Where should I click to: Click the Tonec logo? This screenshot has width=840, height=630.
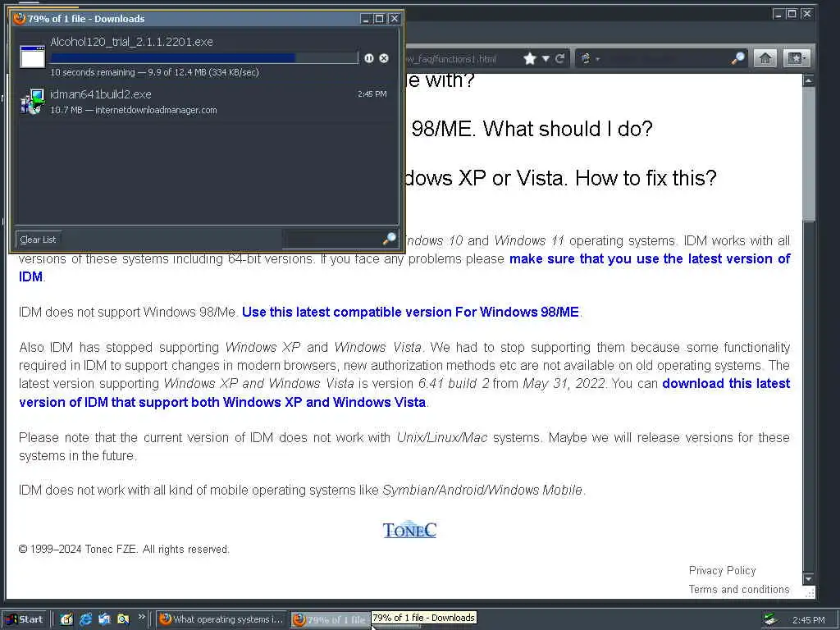pos(409,529)
